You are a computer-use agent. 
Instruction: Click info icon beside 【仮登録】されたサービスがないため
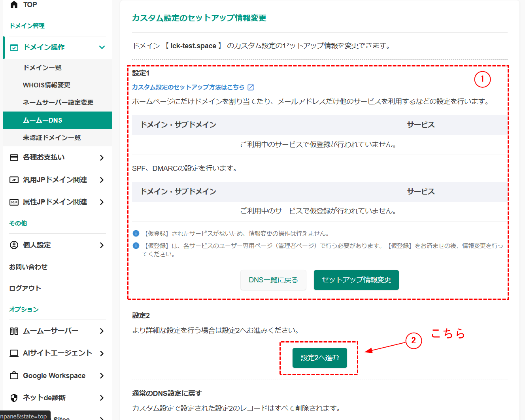click(136, 233)
